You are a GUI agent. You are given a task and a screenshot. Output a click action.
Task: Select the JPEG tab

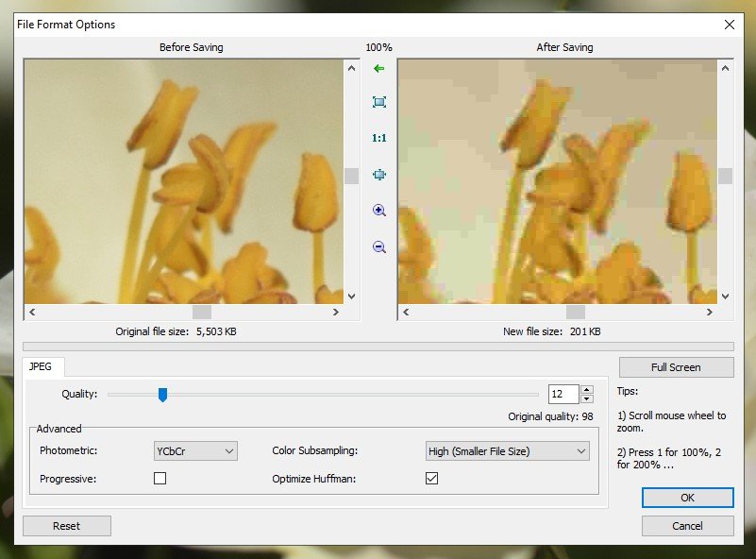pos(41,366)
